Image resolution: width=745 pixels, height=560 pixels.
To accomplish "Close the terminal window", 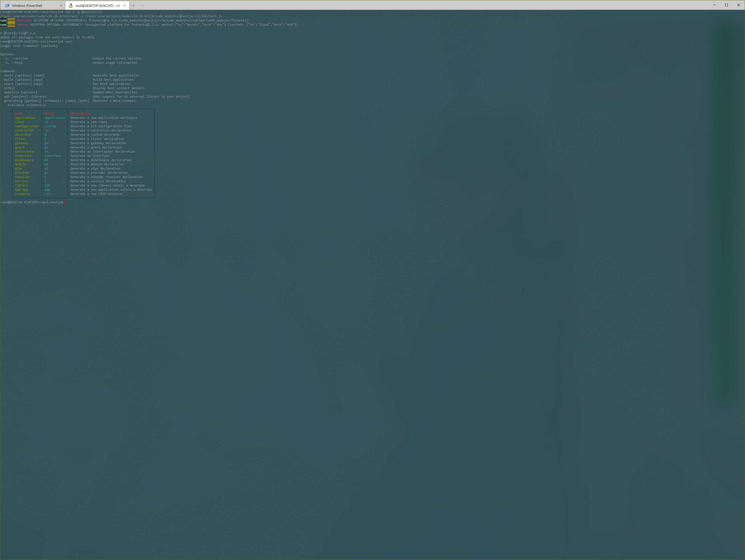I will pos(739,5).
